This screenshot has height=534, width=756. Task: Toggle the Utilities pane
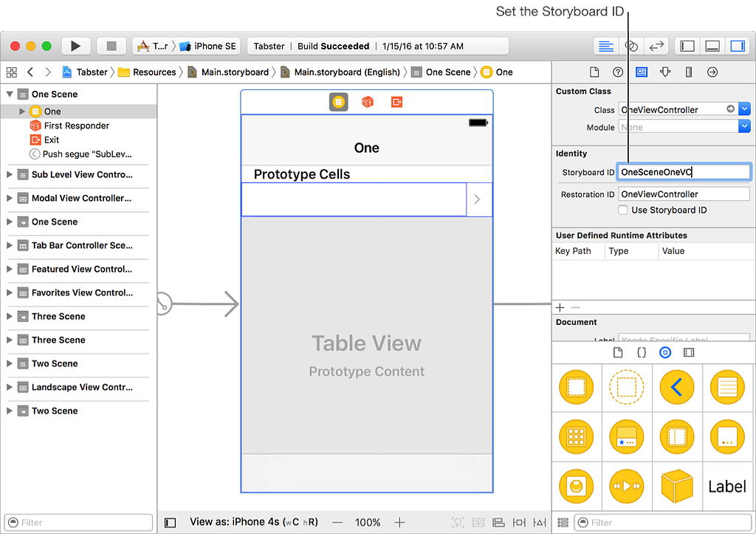coord(738,47)
